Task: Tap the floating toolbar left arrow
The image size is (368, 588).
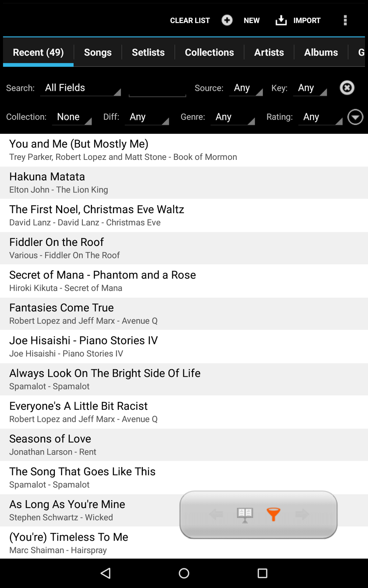Action: (216, 514)
